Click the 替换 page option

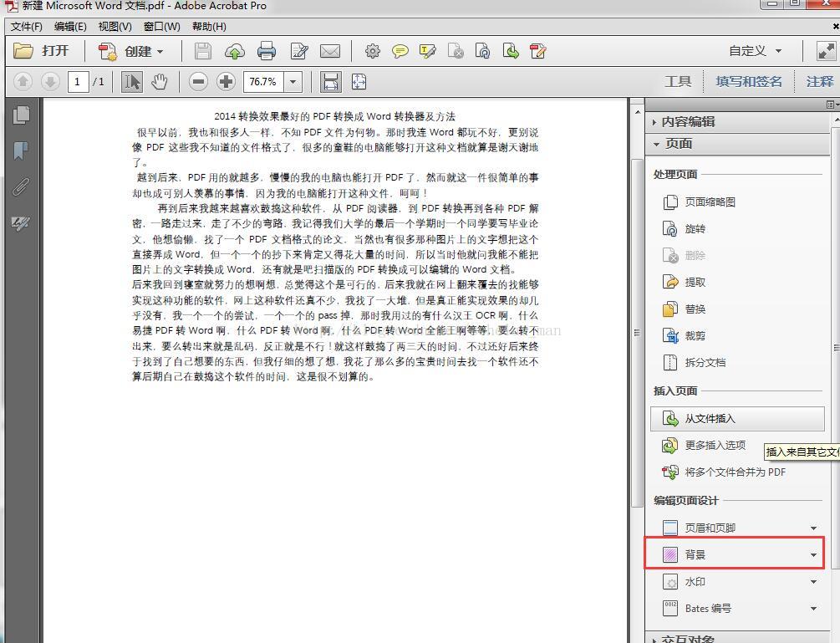pos(684,309)
